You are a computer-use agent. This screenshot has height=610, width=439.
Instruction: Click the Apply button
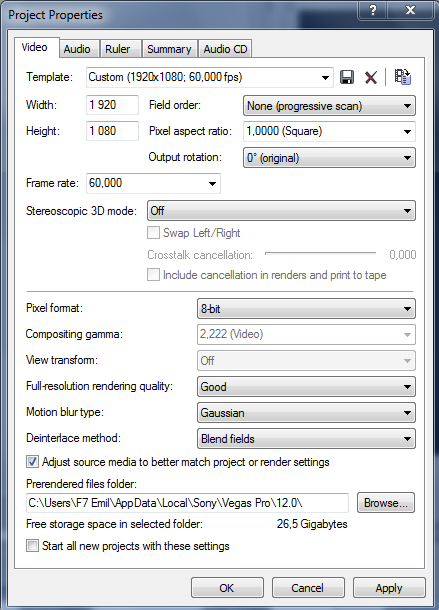click(389, 587)
